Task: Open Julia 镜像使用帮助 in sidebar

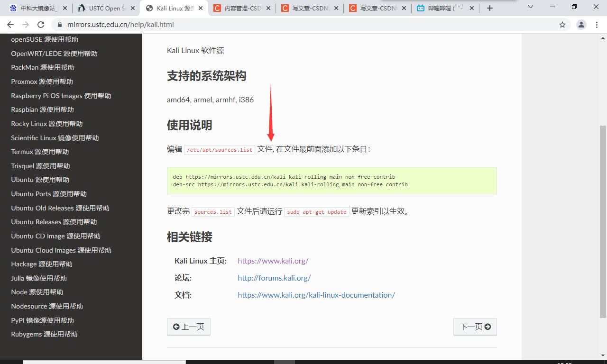Action: tap(39, 278)
